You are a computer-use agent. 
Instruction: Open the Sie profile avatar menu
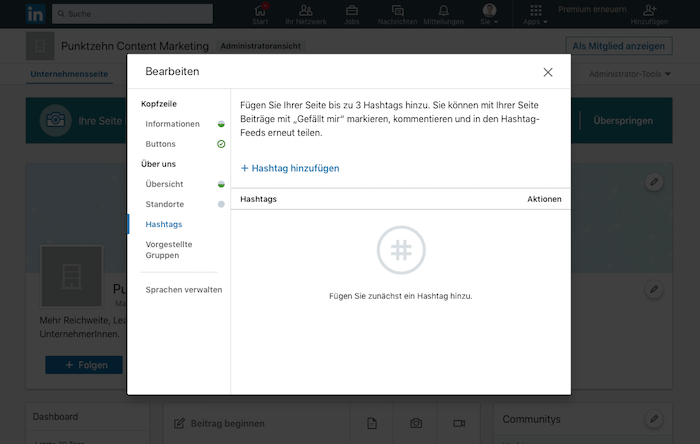[x=489, y=14]
